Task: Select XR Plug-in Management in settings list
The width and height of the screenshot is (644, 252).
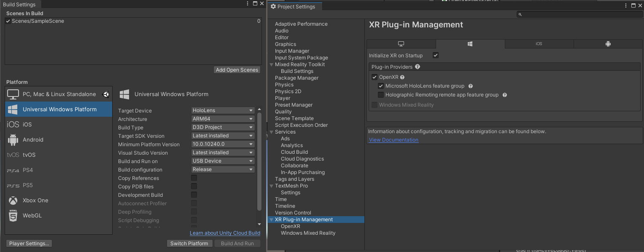Action: coord(304,219)
